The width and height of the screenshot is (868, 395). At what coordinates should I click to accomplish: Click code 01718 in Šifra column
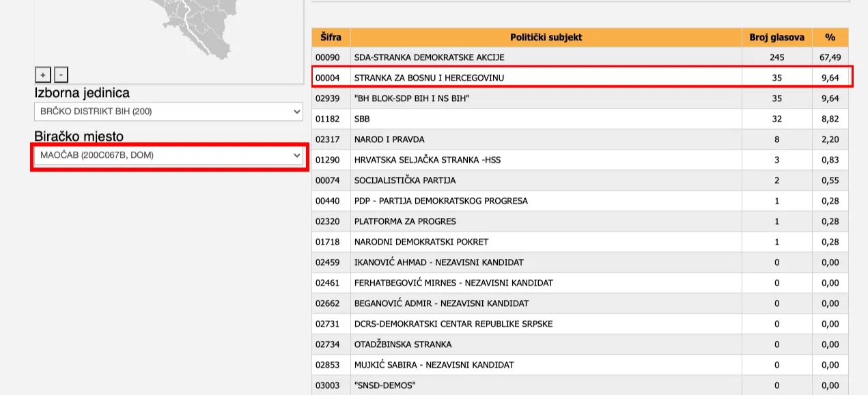(327, 242)
